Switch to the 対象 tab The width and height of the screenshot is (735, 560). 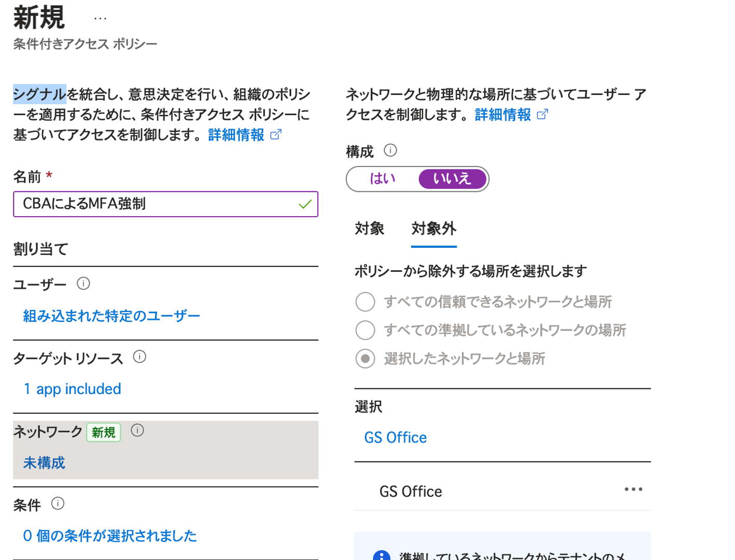point(370,229)
